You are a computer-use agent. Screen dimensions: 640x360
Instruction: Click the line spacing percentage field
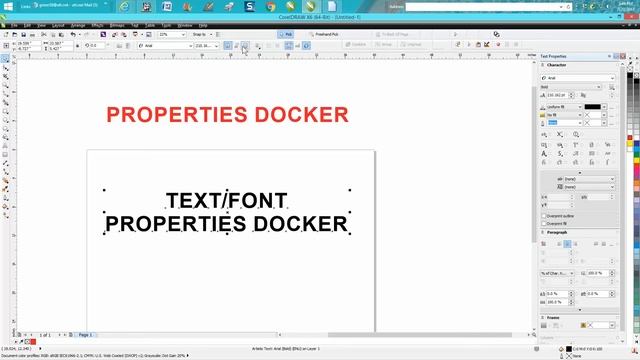point(598,273)
